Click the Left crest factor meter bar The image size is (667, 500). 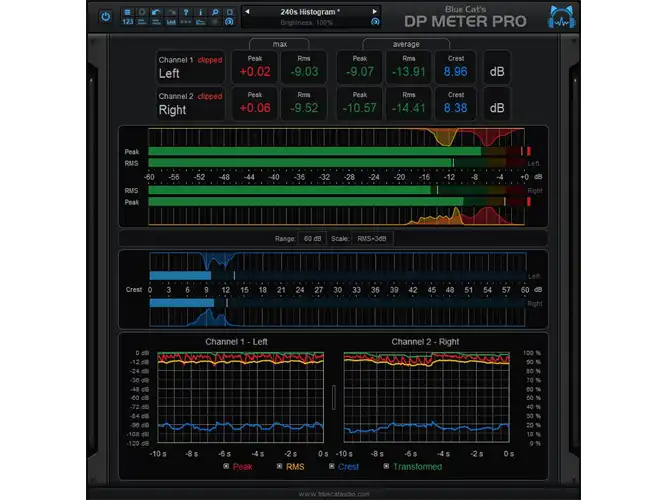pos(338,276)
